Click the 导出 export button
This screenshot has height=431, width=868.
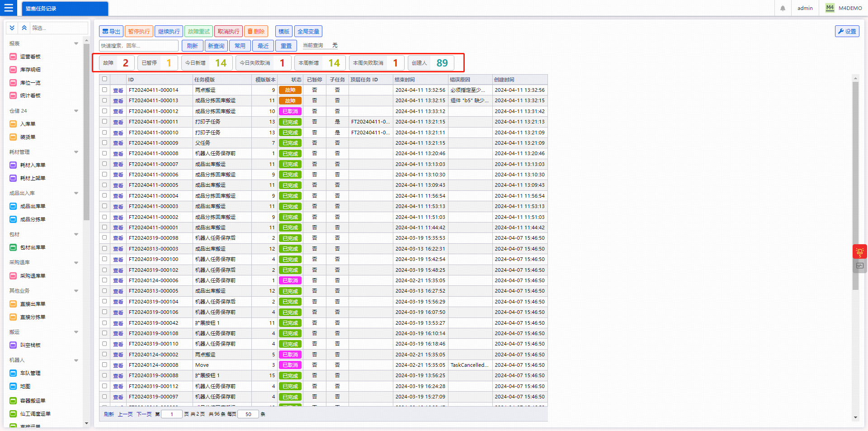111,31
